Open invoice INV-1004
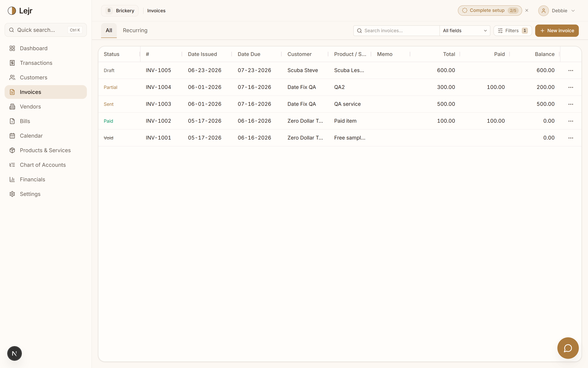 click(158, 87)
